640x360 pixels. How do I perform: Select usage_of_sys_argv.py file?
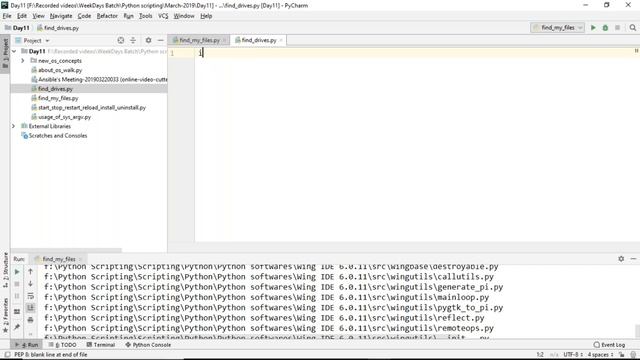pos(64,117)
